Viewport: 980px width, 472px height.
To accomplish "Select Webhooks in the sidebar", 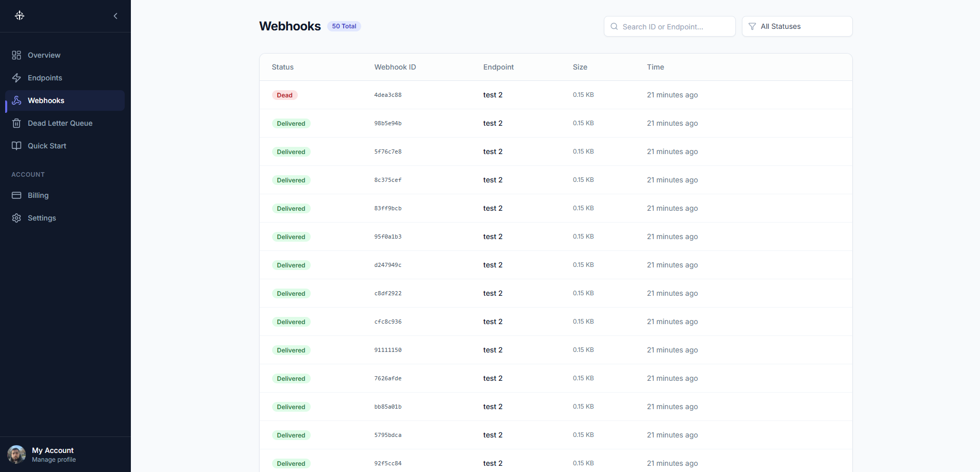I will click(x=65, y=100).
